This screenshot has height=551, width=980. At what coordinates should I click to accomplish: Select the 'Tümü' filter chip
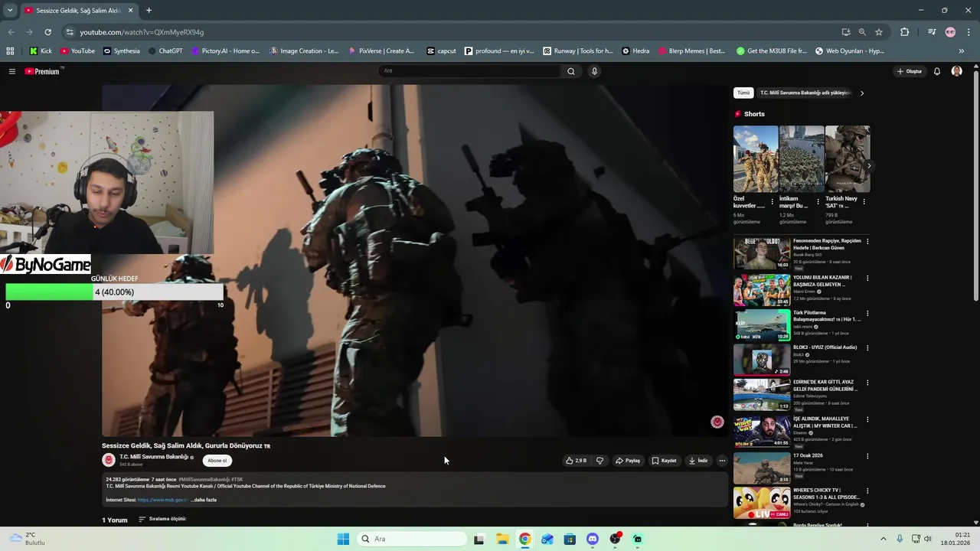(x=743, y=93)
